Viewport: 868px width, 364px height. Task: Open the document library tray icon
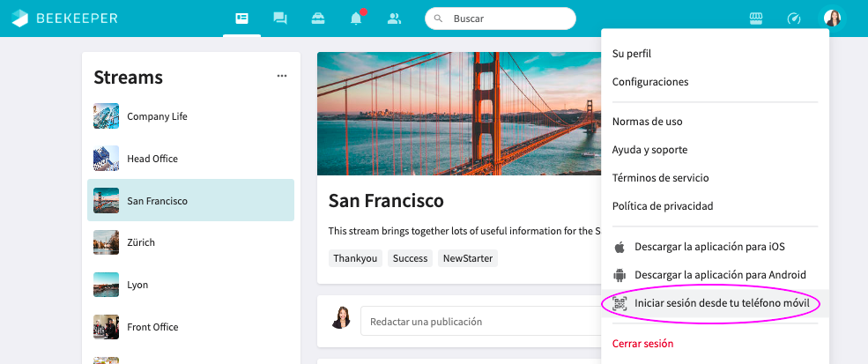(x=318, y=19)
